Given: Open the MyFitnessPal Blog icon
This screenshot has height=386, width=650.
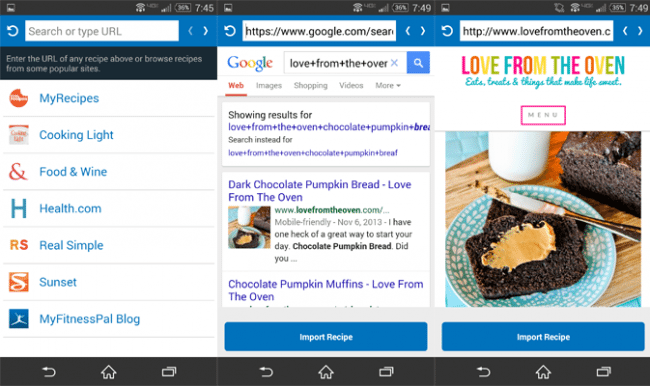Looking at the screenshot, I should [x=19, y=319].
